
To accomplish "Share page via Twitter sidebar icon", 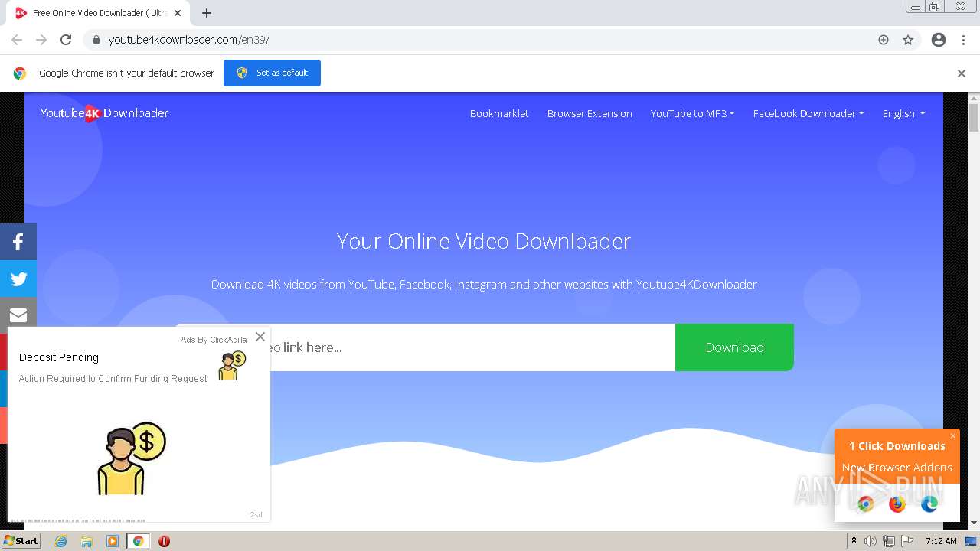I will (x=18, y=279).
